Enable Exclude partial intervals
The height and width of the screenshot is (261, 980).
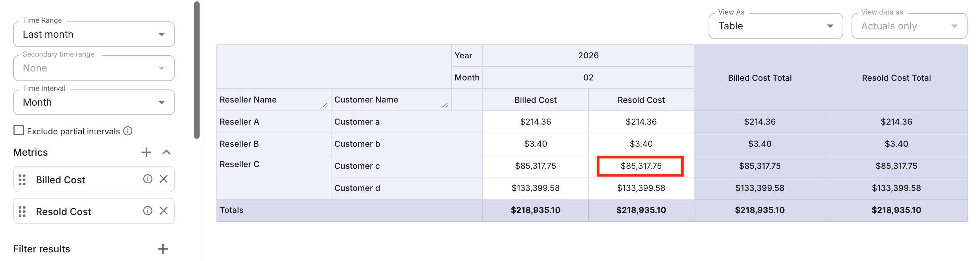(x=19, y=130)
